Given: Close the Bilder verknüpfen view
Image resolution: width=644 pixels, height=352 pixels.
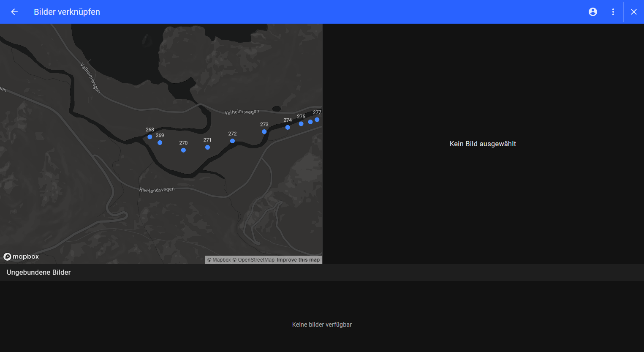Looking at the screenshot, I should (x=633, y=12).
